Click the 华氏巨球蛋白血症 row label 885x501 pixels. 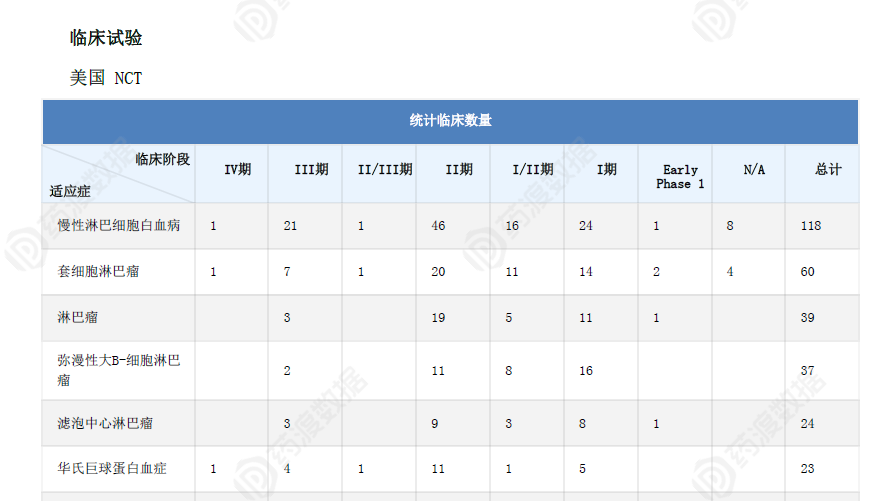(x=112, y=468)
